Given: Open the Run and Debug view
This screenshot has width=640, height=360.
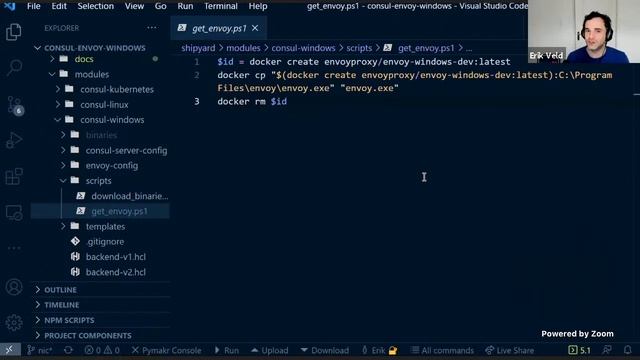Looking at the screenshot, I should pos(13,140).
